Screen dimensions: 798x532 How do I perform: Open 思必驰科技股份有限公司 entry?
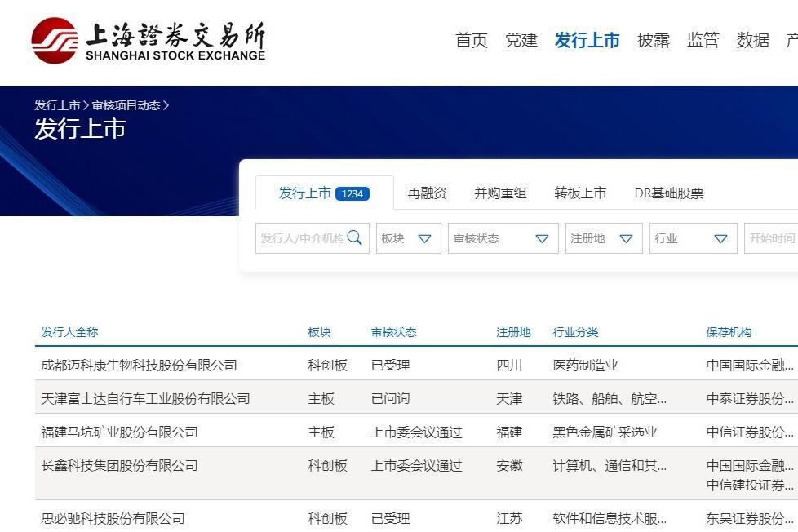[x=113, y=519]
